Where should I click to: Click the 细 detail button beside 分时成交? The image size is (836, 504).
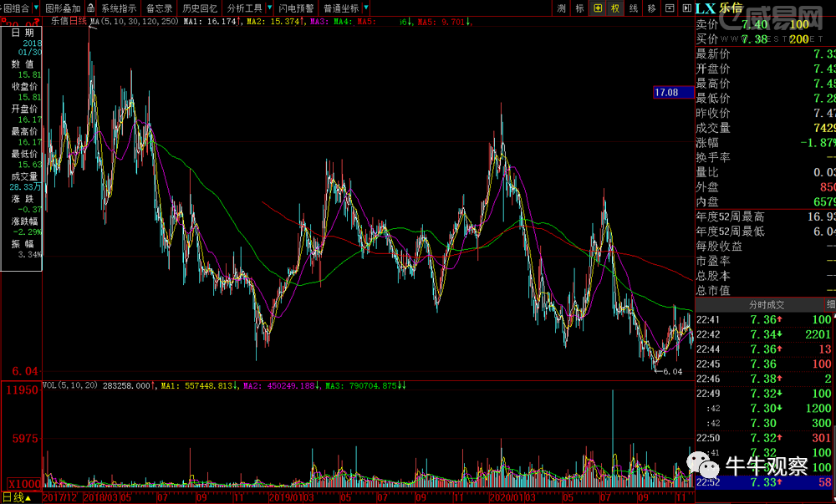pos(830,304)
